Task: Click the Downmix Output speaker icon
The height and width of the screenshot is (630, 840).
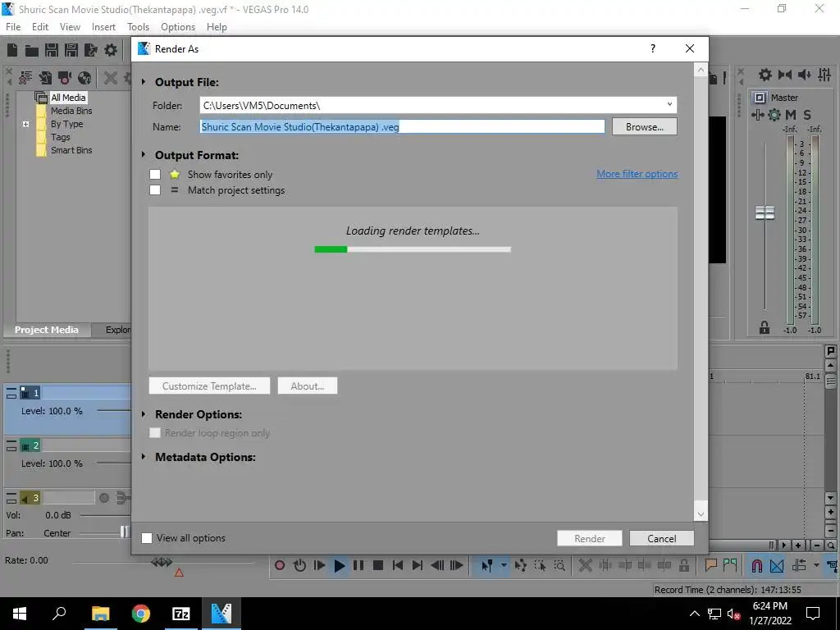Action: (x=785, y=75)
